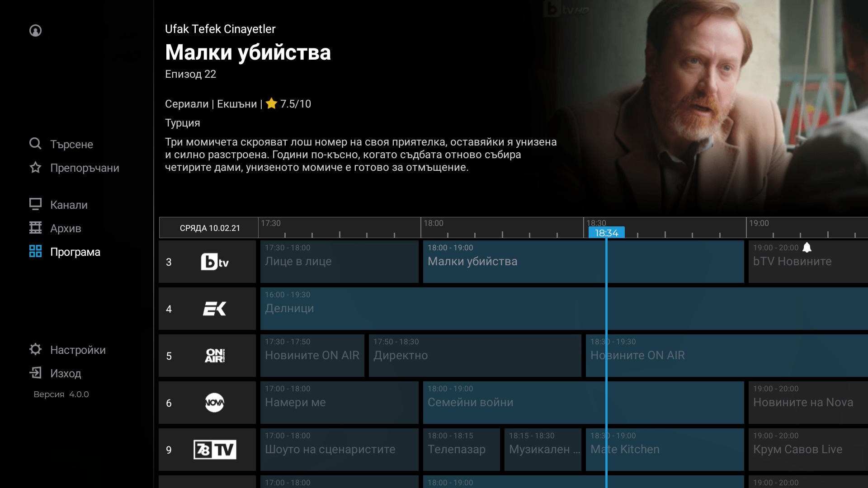
Task: Click the Изход exit icon
Action: (x=35, y=373)
